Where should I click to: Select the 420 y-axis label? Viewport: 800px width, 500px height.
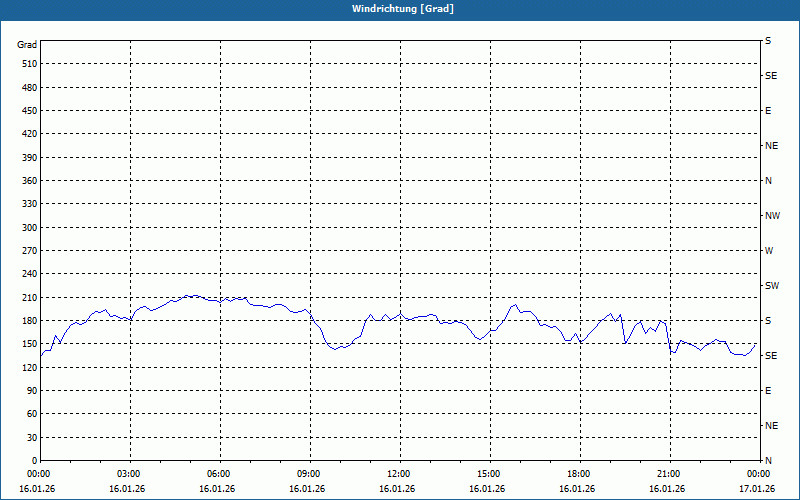(x=30, y=134)
